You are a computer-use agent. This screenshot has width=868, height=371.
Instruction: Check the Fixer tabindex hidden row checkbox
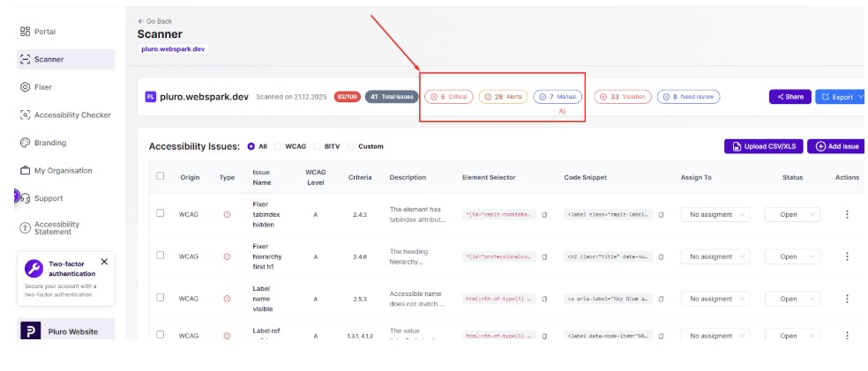click(160, 213)
